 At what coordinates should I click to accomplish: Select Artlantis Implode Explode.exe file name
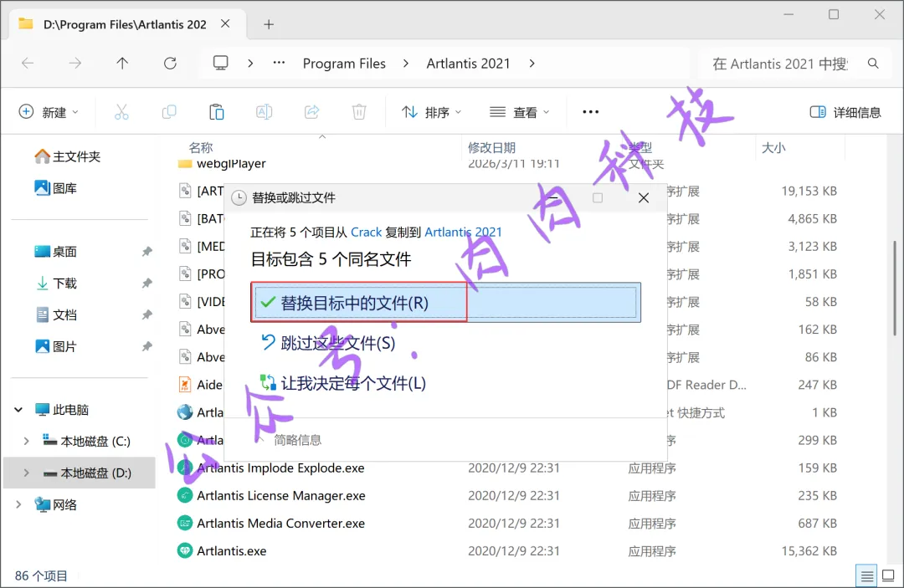pos(280,468)
